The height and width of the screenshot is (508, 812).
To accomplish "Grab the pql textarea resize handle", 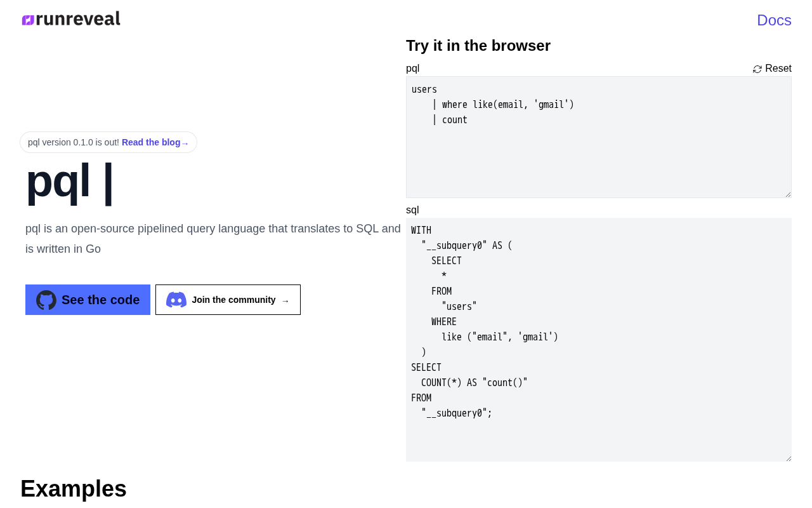I will pos(788,194).
